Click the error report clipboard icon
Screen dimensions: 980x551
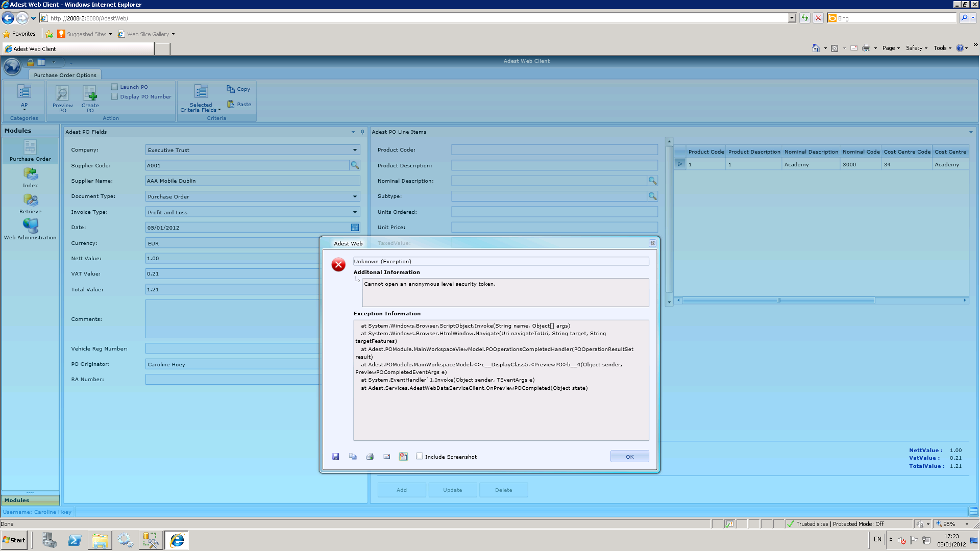click(x=403, y=457)
